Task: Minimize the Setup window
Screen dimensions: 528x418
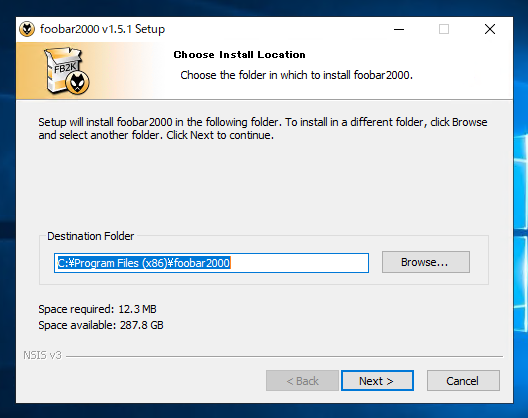Action: click(x=399, y=29)
